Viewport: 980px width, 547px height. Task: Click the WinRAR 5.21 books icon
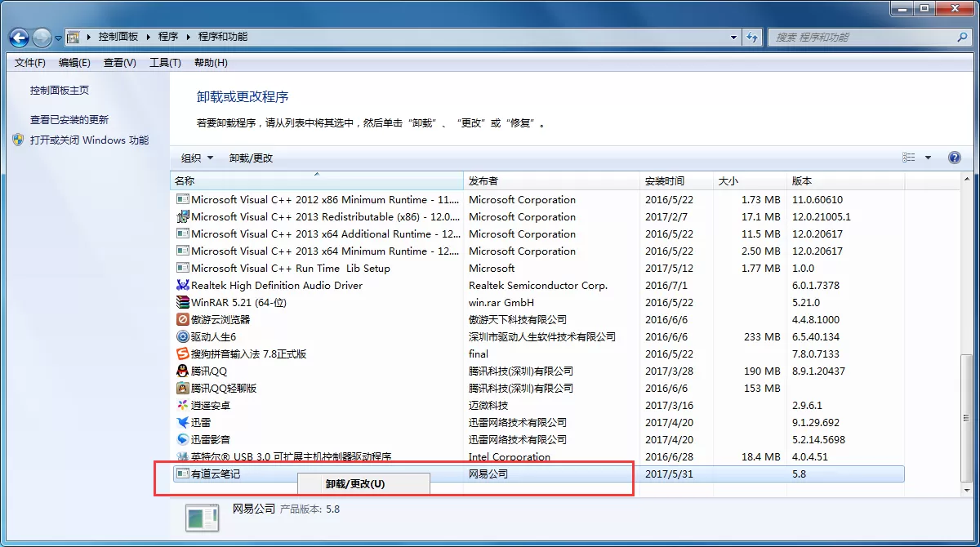[183, 302]
